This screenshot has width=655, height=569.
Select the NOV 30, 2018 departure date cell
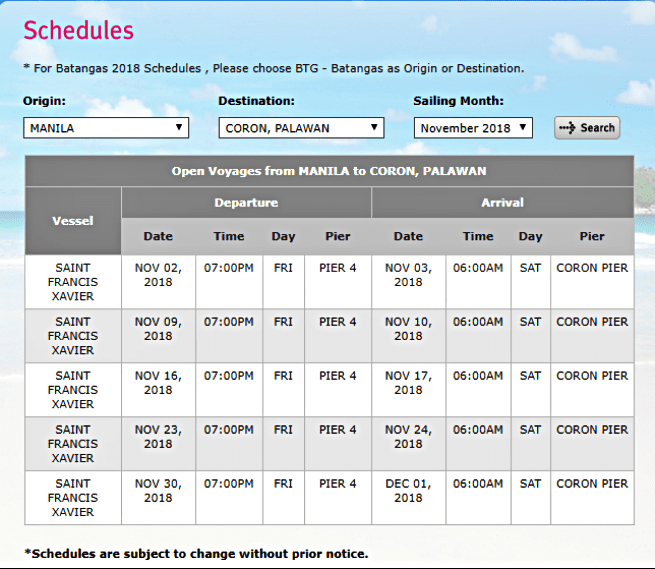point(158,491)
